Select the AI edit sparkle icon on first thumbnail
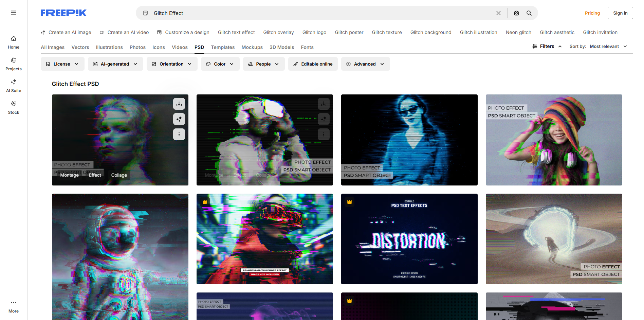The image size is (644, 320). [x=179, y=119]
